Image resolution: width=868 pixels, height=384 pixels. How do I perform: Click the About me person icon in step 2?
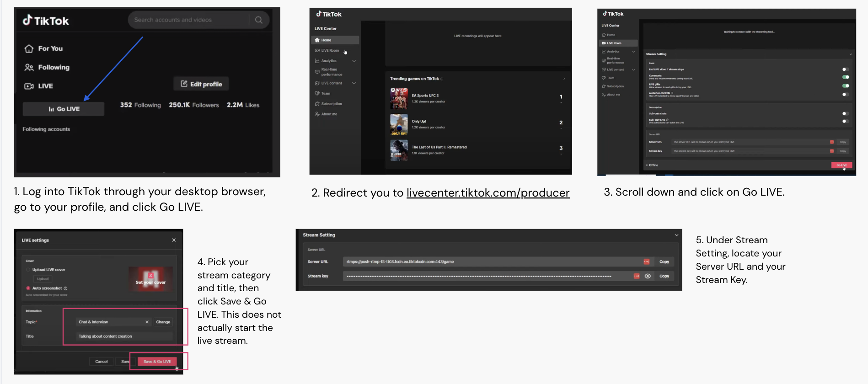pyautogui.click(x=317, y=114)
